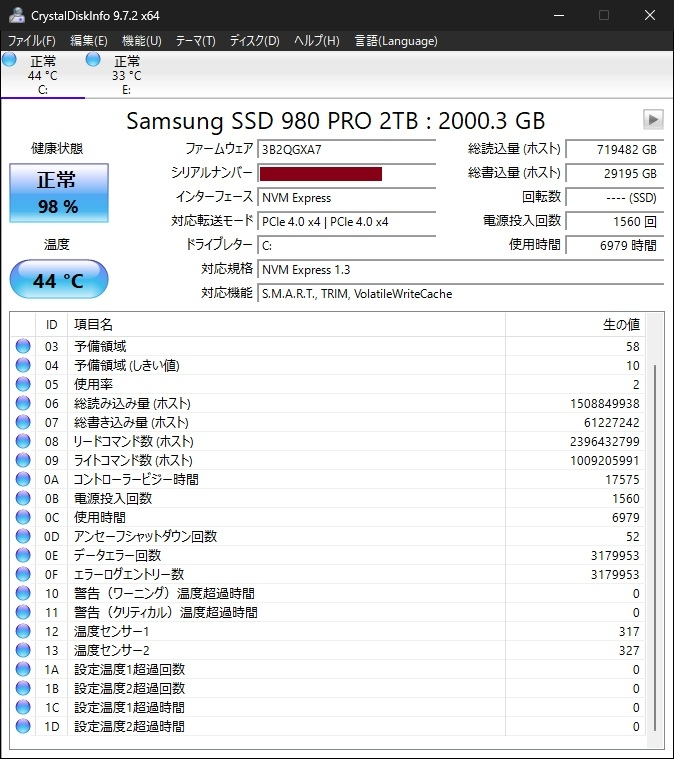Click status icon for ID 12 温度センサー1
The height and width of the screenshot is (759, 674).
[23, 631]
